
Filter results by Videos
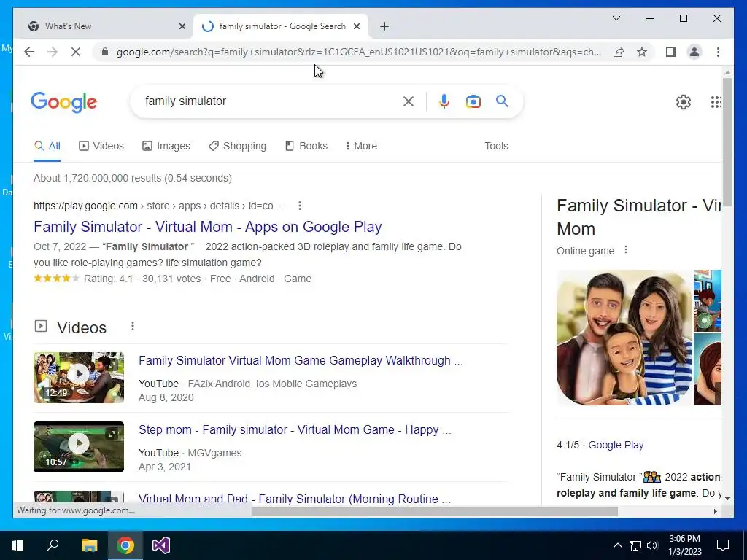coord(101,146)
